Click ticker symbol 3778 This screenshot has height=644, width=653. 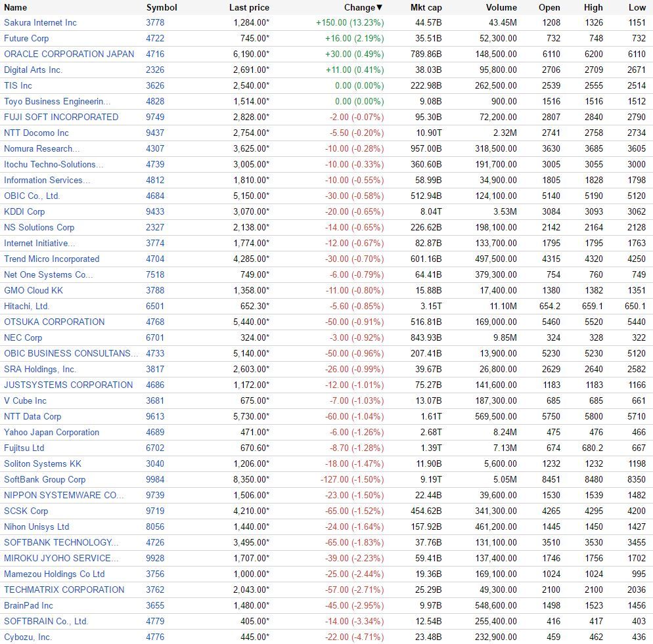pyautogui.click(x=155, y=22)
